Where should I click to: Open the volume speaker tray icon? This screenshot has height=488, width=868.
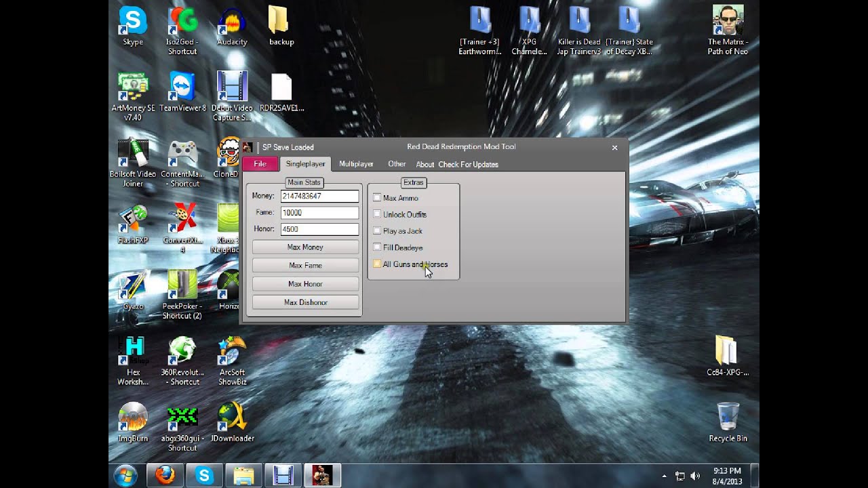(x=695, y=476)
